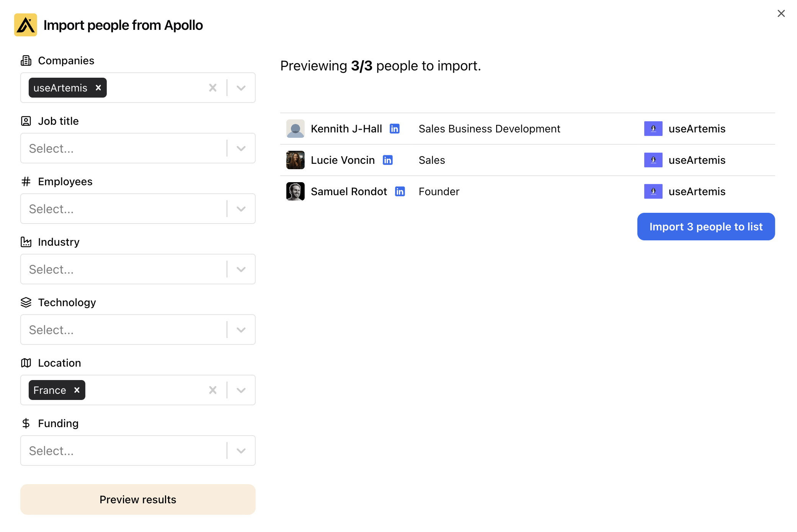Click Kennith J-Hall's avatar placeholder

click(x=296, y=129)
